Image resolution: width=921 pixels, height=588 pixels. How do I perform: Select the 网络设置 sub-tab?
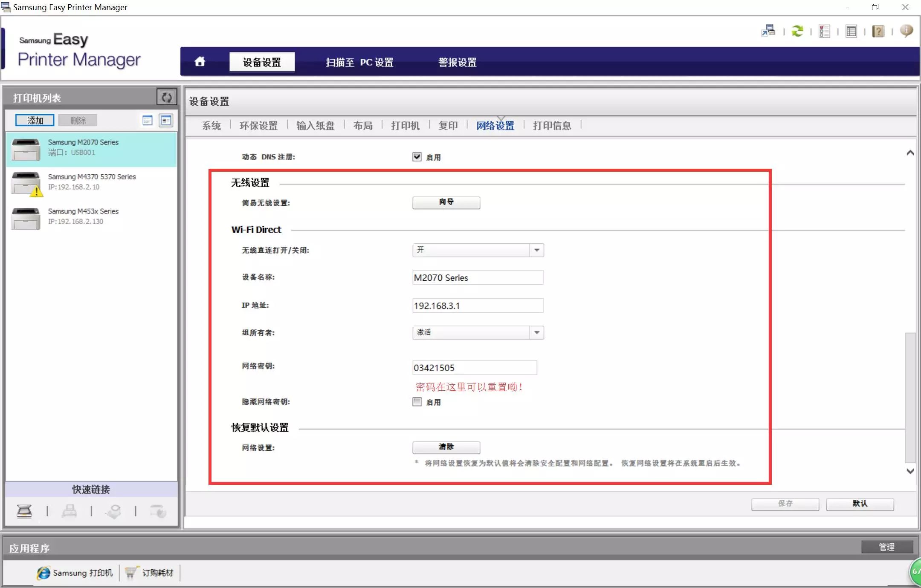pos(495,125)
